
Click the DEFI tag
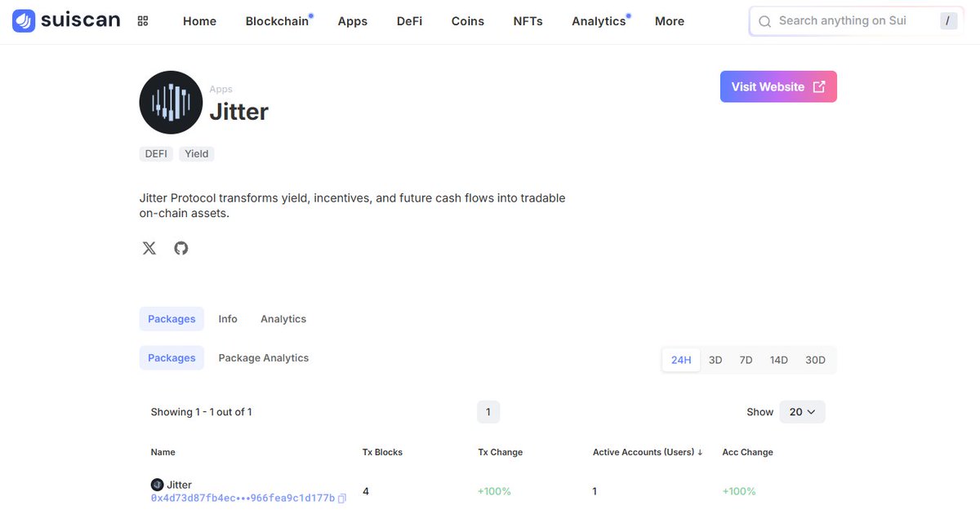[x=156, y=153]
